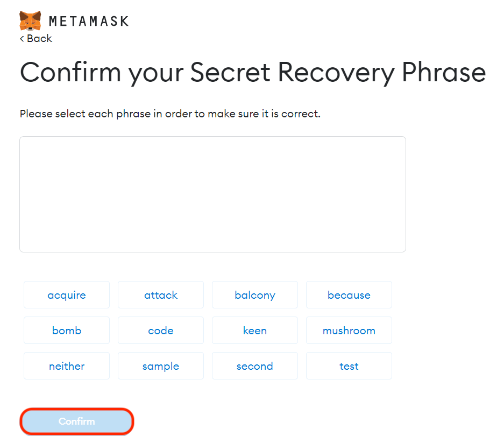Go back using the Back link
The width and height of the screenshot is (504, 436).
click(39, 39)
